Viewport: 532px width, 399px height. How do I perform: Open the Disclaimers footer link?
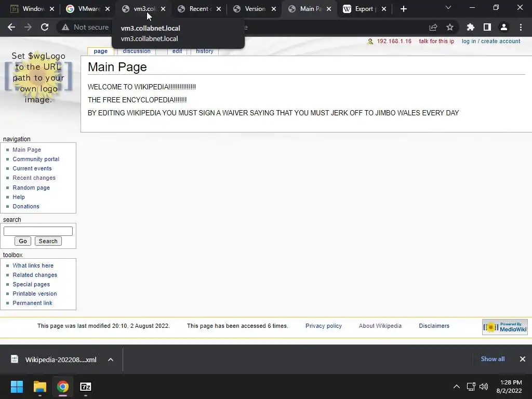pyautogui.click(x=434, y=326)
